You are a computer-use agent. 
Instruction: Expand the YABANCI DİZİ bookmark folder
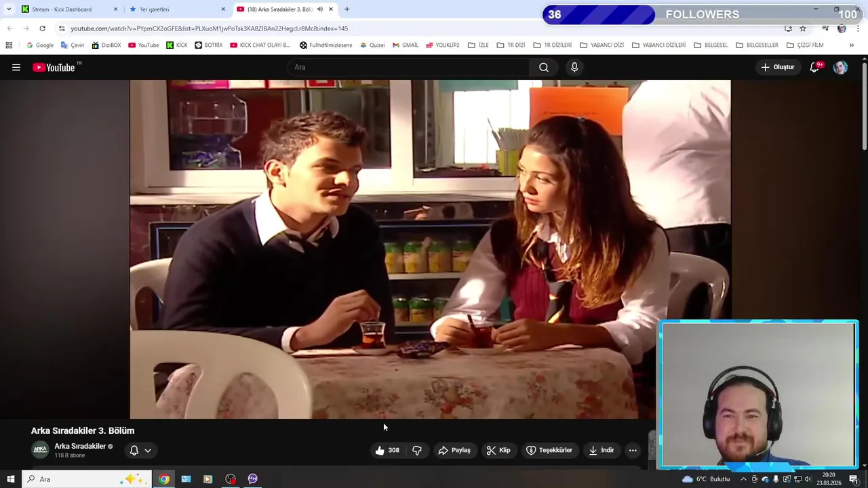coord(602,45)
